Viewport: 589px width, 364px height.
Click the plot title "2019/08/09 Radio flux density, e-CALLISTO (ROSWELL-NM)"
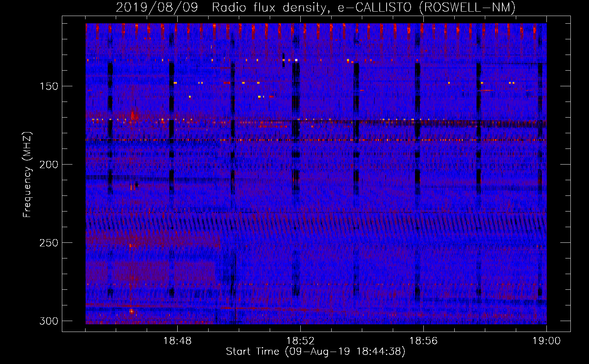[x=316, y=7]
